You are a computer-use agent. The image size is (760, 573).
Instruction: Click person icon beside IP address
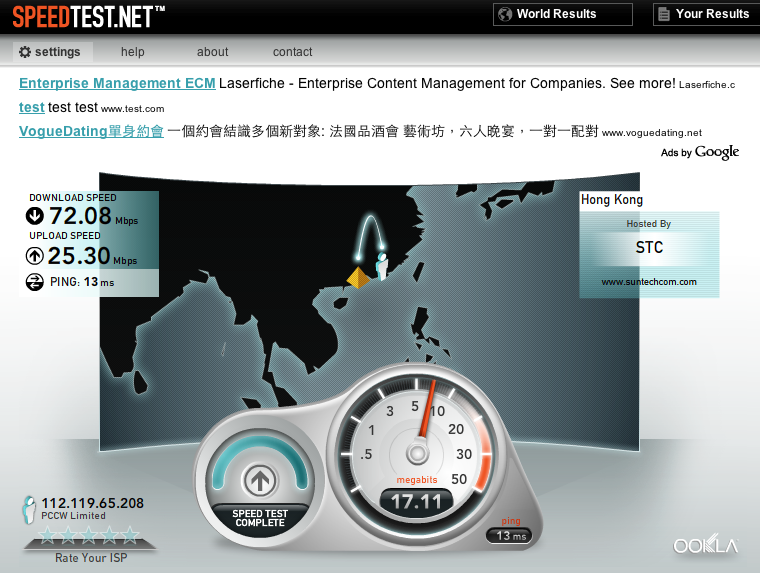29,509
